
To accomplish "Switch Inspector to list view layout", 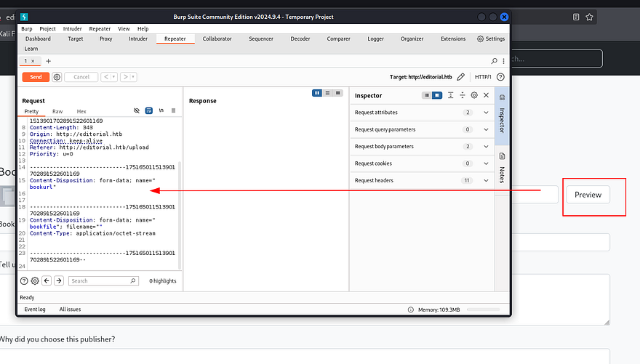I will [x=426, y=95].
